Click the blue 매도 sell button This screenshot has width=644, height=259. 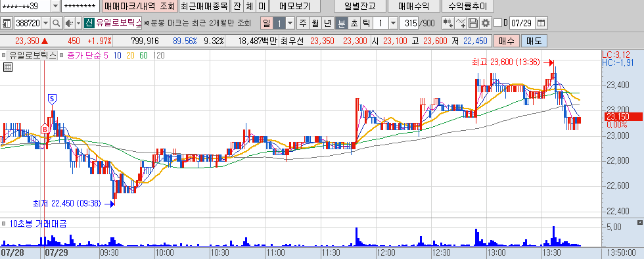coord(534,41)
